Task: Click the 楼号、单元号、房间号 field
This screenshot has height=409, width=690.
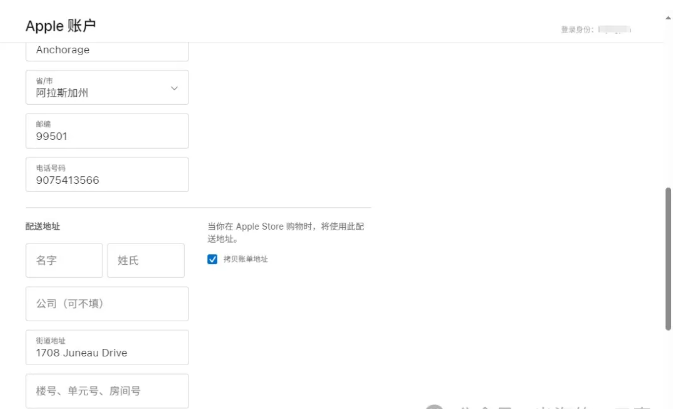Action: [107, 391]
